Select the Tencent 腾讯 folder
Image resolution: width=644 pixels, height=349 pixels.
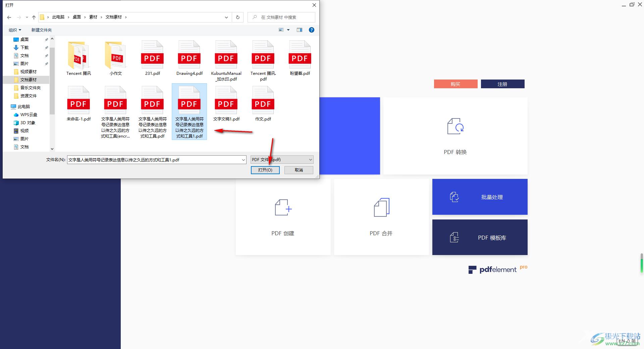[x=78, y=58]
